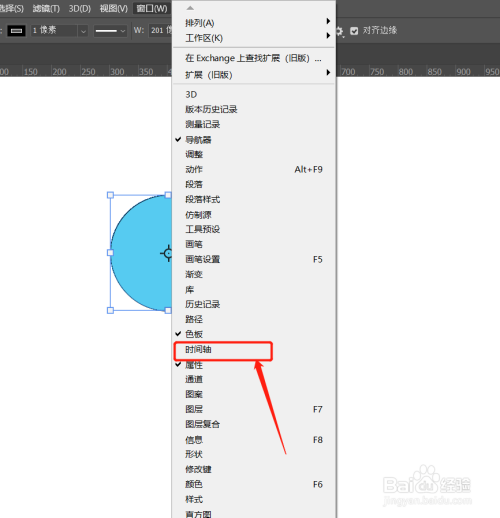Uncheck the 属性 panel entry
Viewport: 500px width, 518px height.
254,365
